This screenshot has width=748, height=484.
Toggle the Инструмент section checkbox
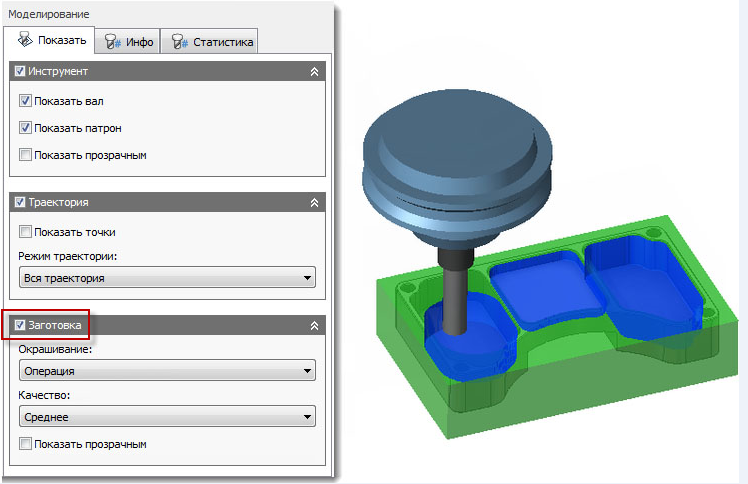(x=20, y=71)
